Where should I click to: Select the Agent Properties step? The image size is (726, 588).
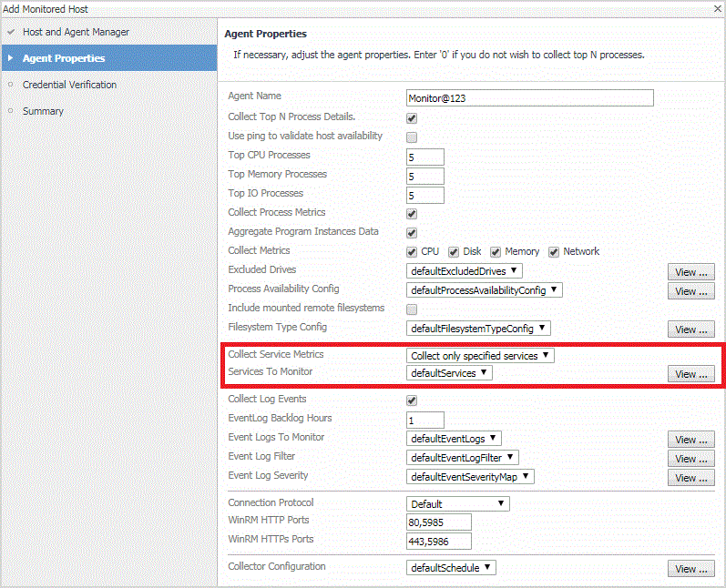coord(109,58)
